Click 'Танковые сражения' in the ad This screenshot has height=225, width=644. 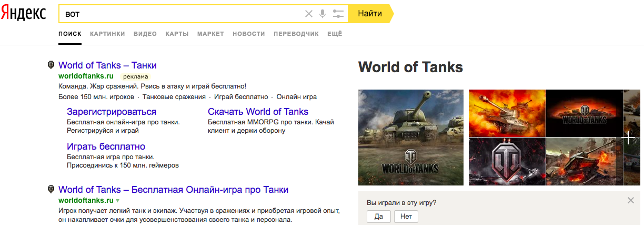coord(174,97)
